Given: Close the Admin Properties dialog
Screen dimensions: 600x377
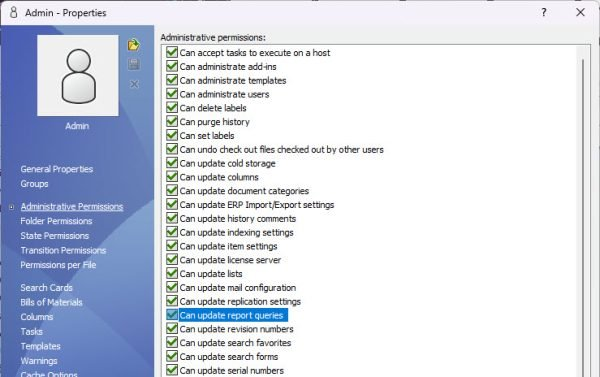Looking at the screenshot, I should point(580,12).
